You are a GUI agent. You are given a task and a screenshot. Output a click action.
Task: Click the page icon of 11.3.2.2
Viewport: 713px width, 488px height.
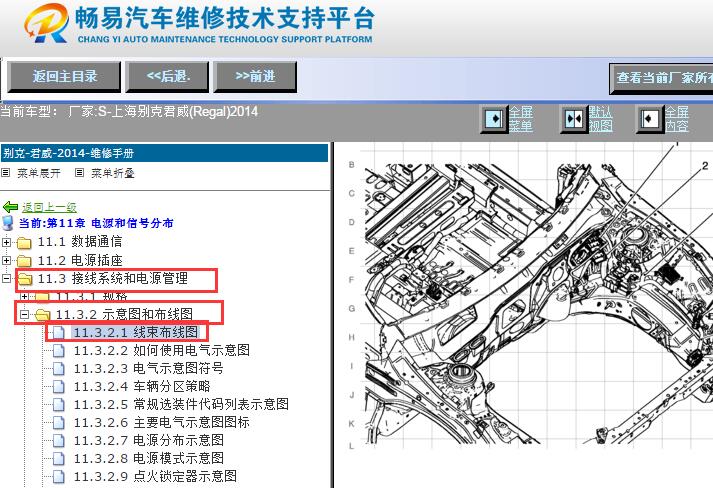tap(59, 351)
